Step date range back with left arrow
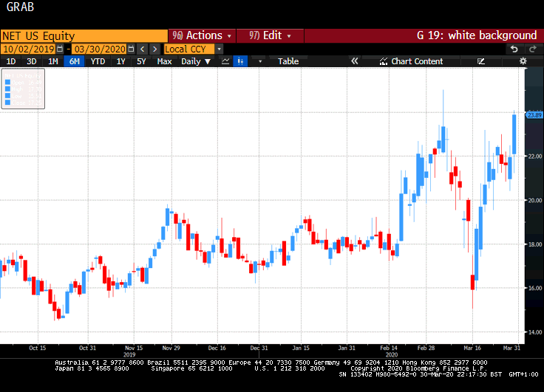 click(143, 49)
